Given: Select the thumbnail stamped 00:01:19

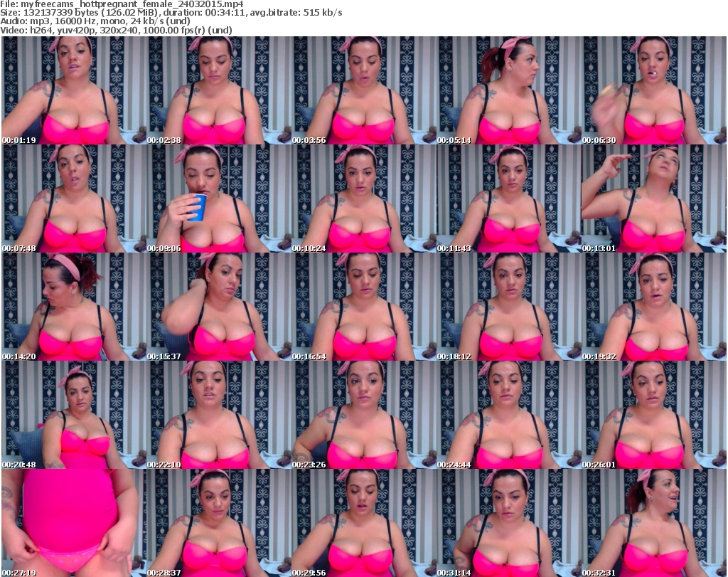Looking at the screenshot, I should [74, 90].
